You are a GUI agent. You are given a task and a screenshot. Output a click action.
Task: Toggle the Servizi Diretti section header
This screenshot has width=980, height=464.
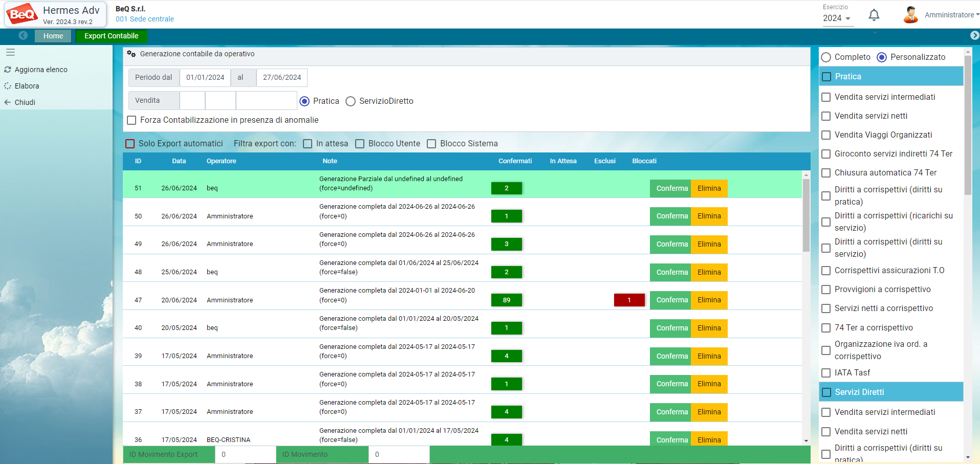(891, 392)
